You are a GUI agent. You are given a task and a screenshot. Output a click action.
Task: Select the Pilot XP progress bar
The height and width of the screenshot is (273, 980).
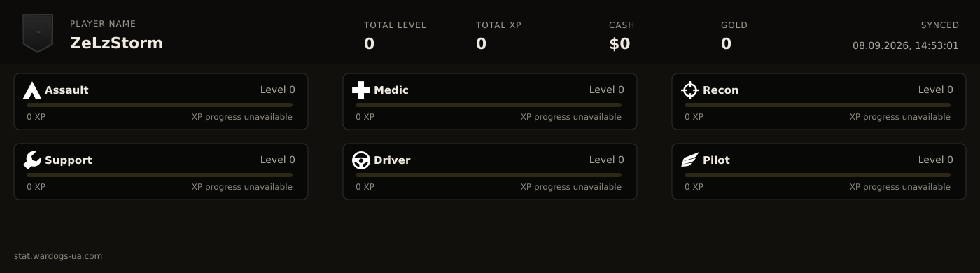[818, 175]
